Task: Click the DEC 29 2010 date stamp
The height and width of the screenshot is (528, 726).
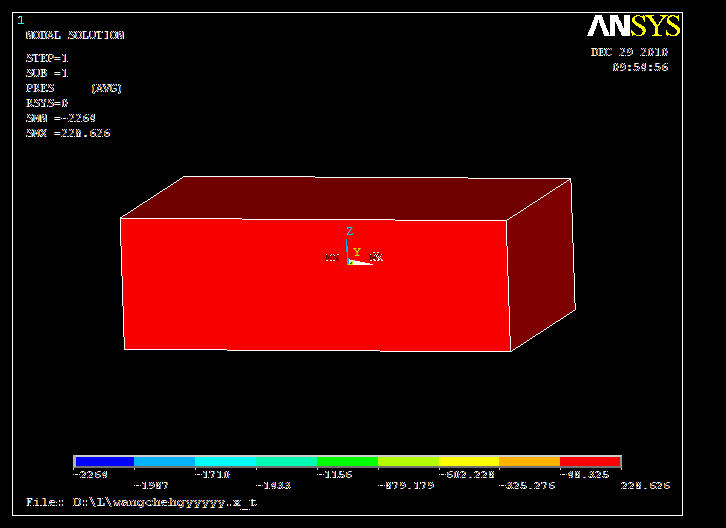Action: point(629,52)
